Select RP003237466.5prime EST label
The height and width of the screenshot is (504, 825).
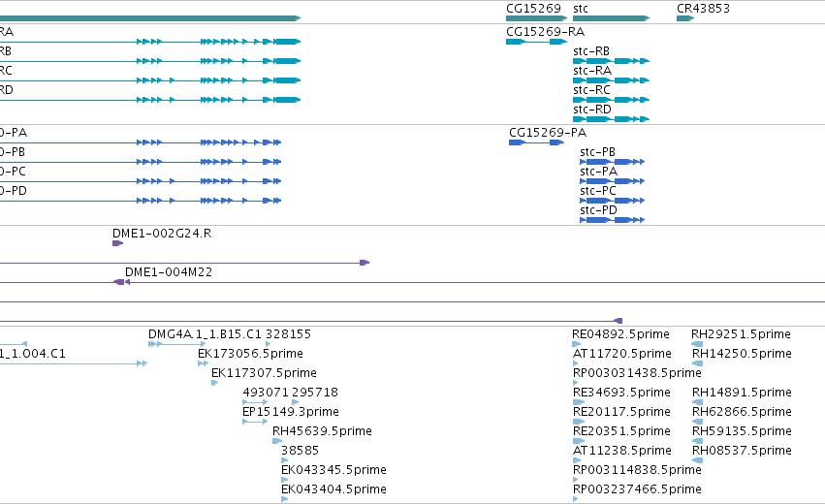637,489
